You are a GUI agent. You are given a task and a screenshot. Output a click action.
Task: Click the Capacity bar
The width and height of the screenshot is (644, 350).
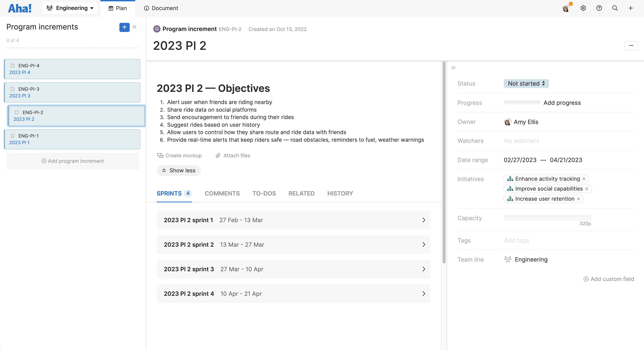coord(547,218)
